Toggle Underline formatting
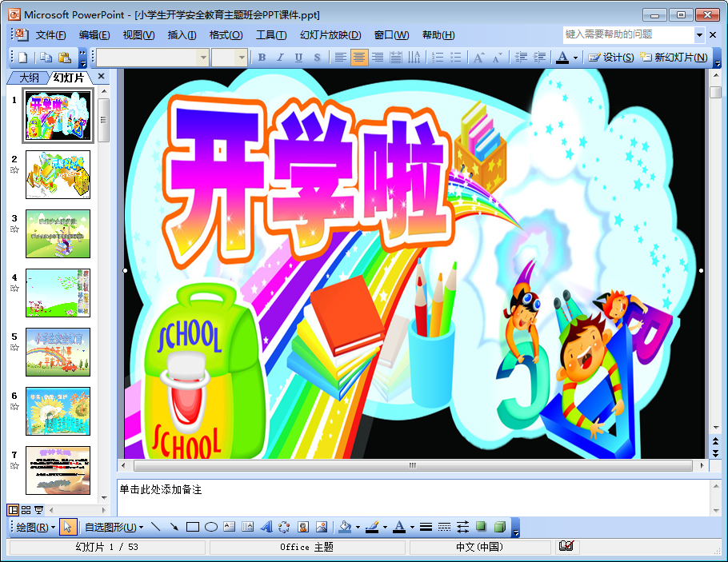 [x=298, y=58]
